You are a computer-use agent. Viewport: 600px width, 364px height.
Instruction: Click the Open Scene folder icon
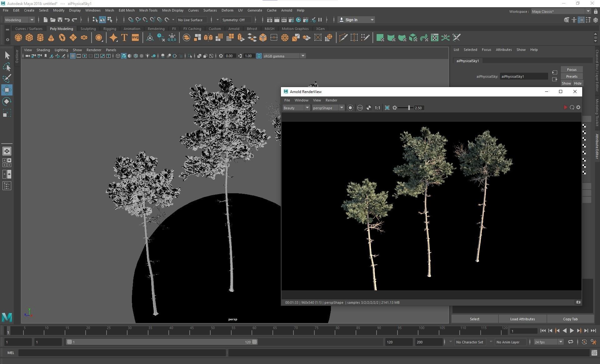(53, 20)
